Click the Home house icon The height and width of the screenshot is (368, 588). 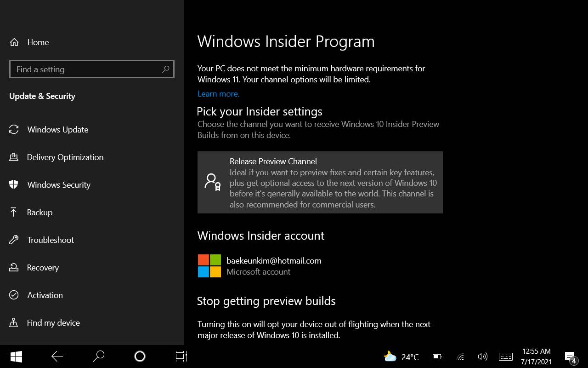tap(14, 42)
